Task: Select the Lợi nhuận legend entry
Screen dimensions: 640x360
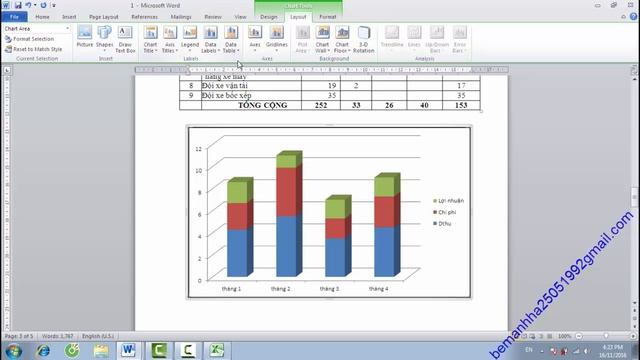Action: [x=448, y=201]
